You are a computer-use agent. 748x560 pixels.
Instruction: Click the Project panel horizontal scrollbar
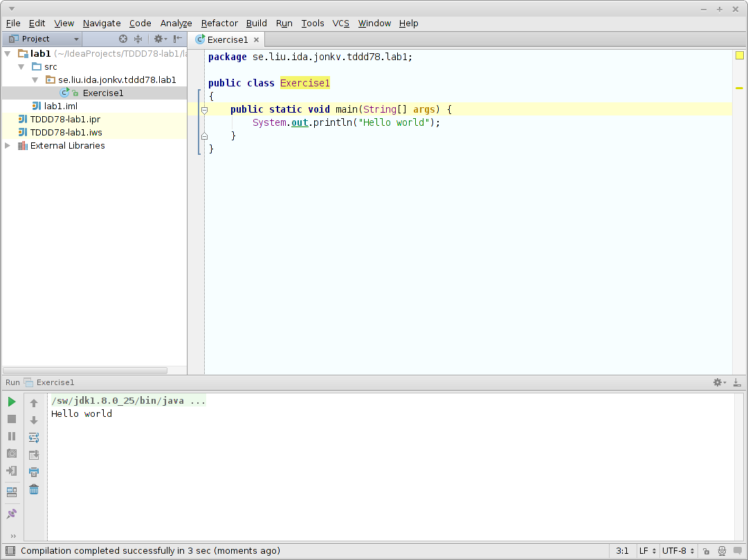point(85,371)
